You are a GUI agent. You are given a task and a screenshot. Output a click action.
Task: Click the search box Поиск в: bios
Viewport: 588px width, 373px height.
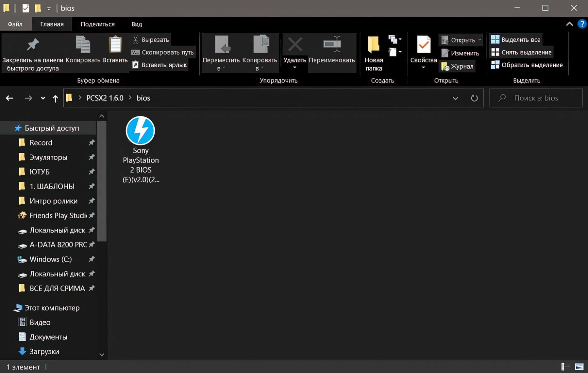coord(536,98)
